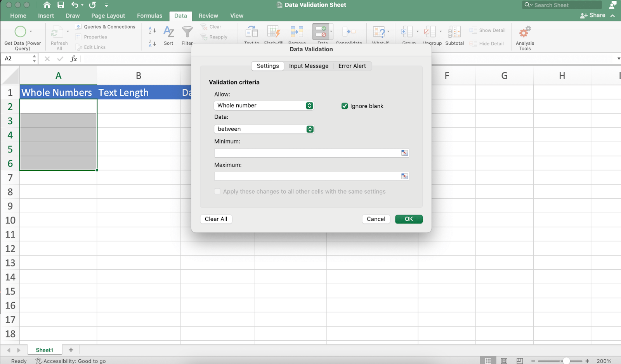
Task: Expand the Data dropdown showing between
Action: [x=264, y=129]
